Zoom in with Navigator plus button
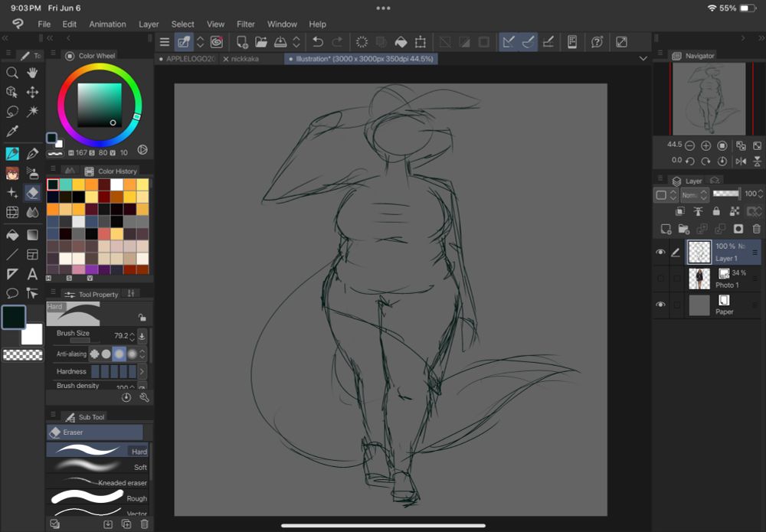The width and height of the screenshot is (766, 532). (706, 145)
